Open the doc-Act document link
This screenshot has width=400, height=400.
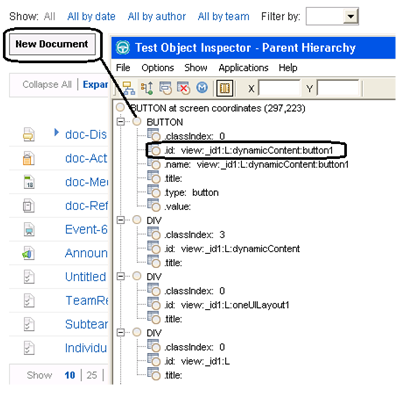point(86,158)
